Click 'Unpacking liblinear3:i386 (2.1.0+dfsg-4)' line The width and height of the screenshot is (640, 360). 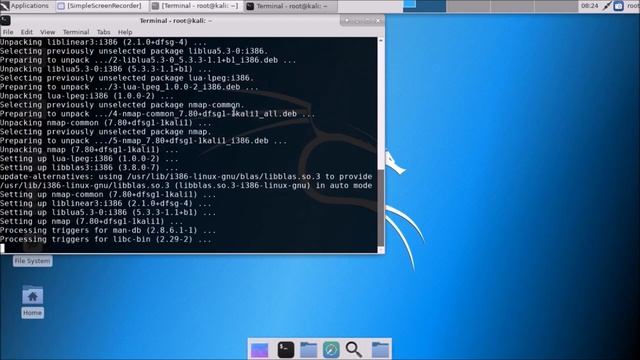point(103,42)
